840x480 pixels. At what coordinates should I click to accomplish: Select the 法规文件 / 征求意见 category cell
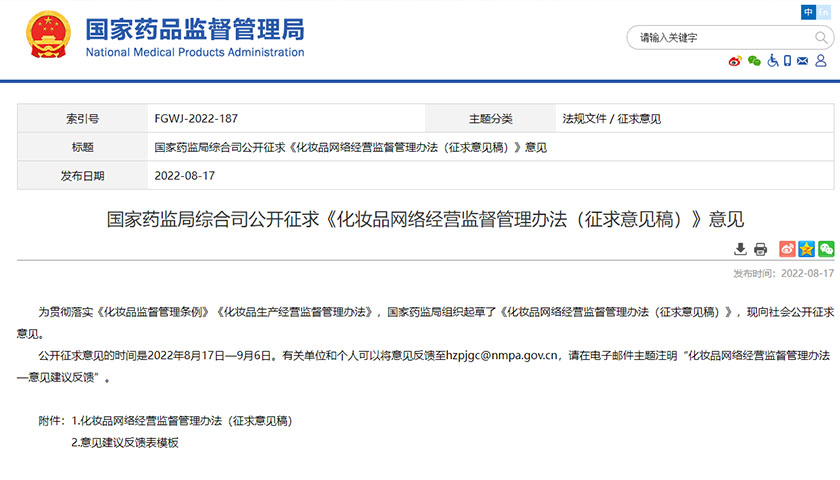point(611,118)
